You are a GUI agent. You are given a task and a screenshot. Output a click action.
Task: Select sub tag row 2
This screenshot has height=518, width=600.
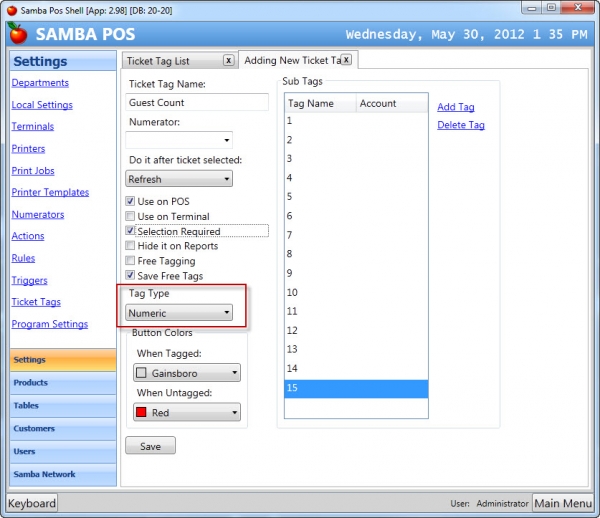356,140
